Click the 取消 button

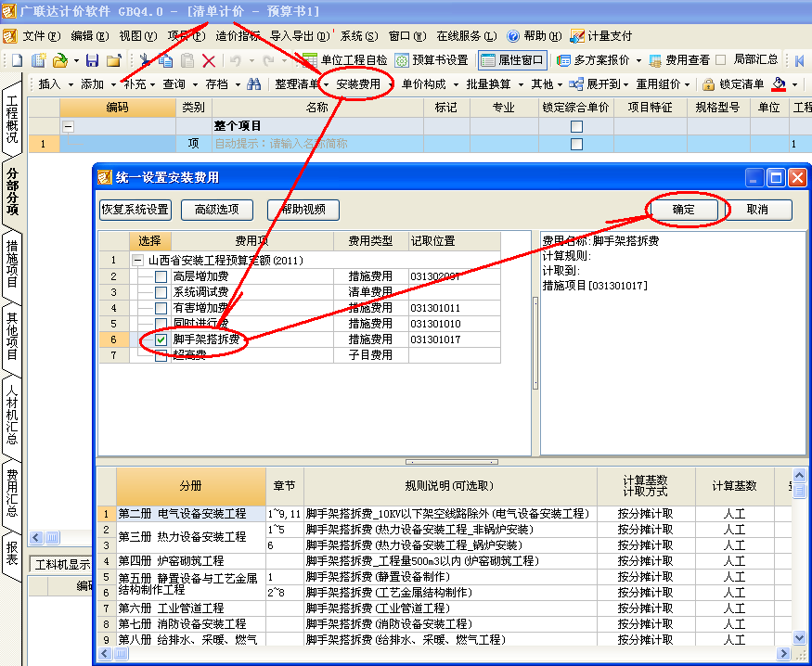click(757, 210)
